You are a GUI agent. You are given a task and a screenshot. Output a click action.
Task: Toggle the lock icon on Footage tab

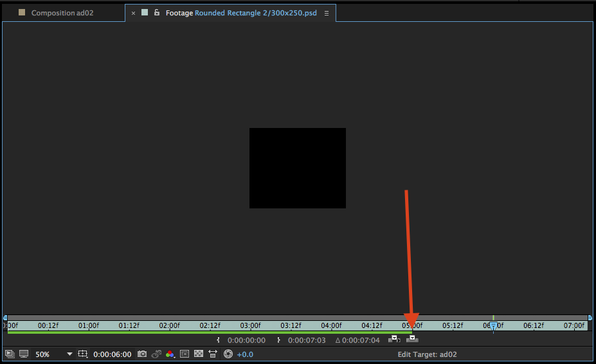tap(157, 13)
